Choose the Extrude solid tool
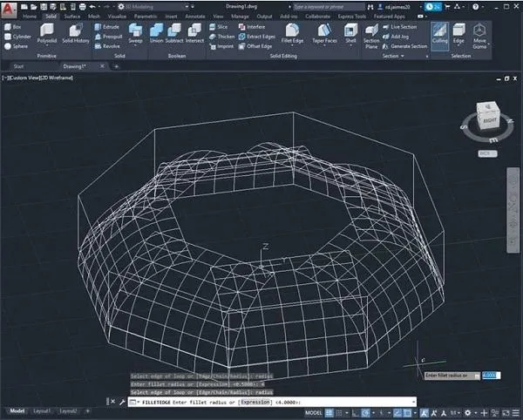 point(106,27)
